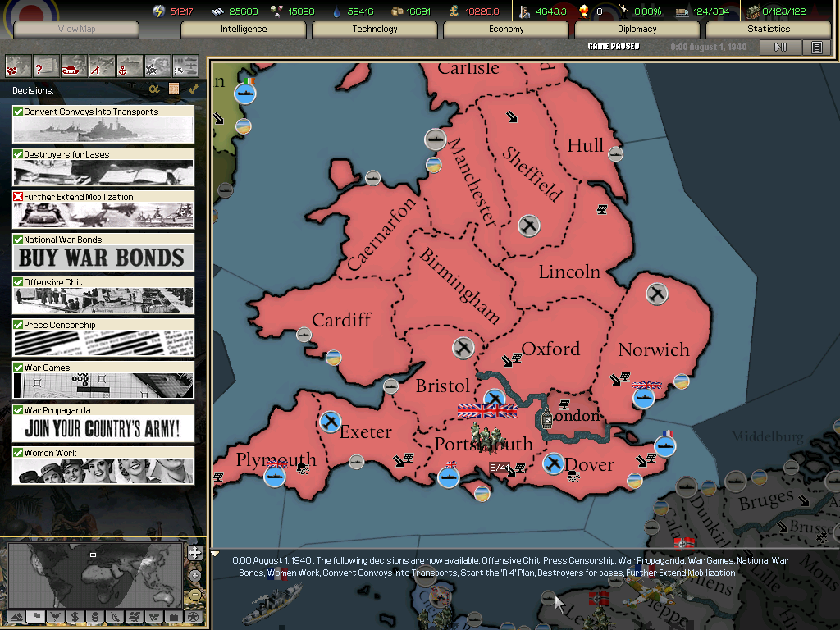This screenshot has height=630, width=840.
Task: Toggle the Women Work checkbox
Action: coord(18,453)
